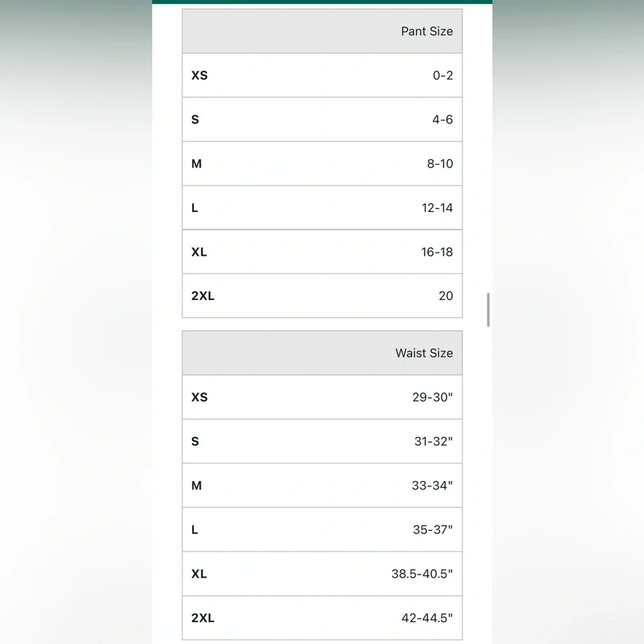The image size is (644, 644).
Task: Click the page scrollbar thumb
Action: 488,310
